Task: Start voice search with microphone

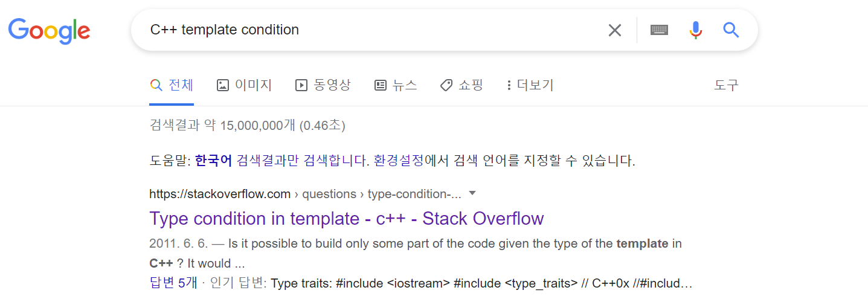Action: tap(696, 30)
